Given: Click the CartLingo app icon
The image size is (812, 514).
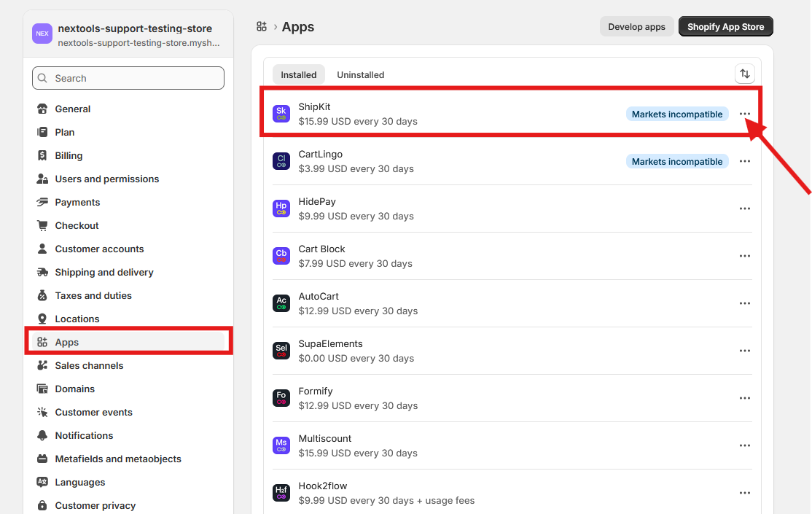Looking at the screenshot, I should [281, 161].
